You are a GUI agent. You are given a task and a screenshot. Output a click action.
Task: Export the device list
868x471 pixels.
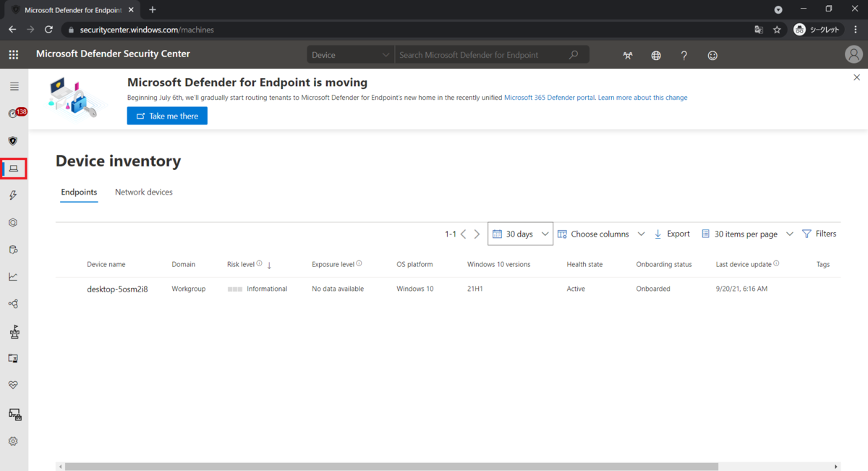(672, 234)
